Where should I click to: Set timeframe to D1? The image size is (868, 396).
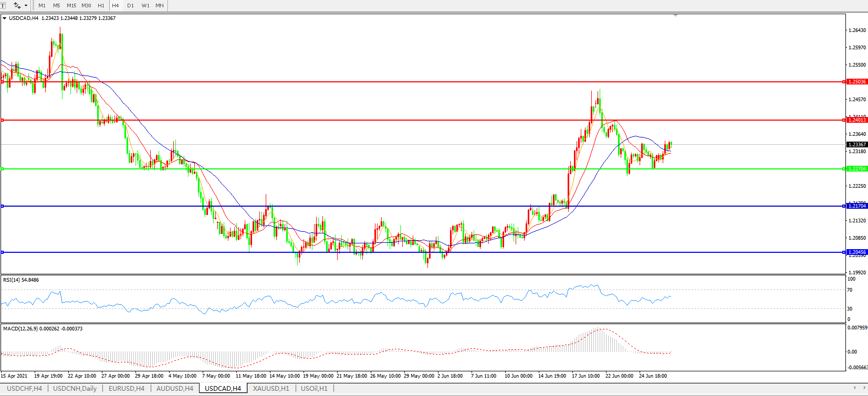[x=130, y=5]
